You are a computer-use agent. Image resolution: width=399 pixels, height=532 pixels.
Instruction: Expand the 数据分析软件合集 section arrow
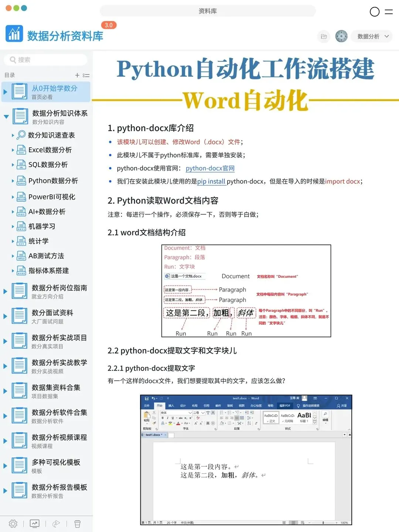[x=5, y=416]
